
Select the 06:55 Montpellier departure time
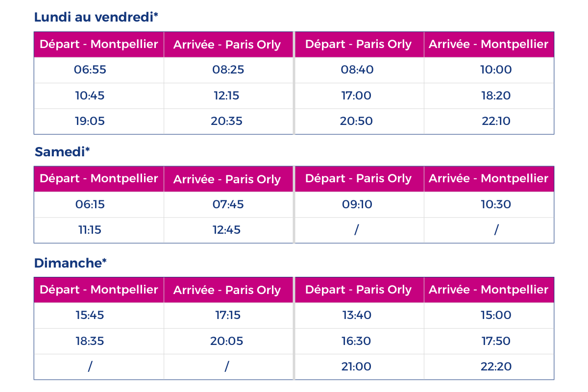(90, 70)
